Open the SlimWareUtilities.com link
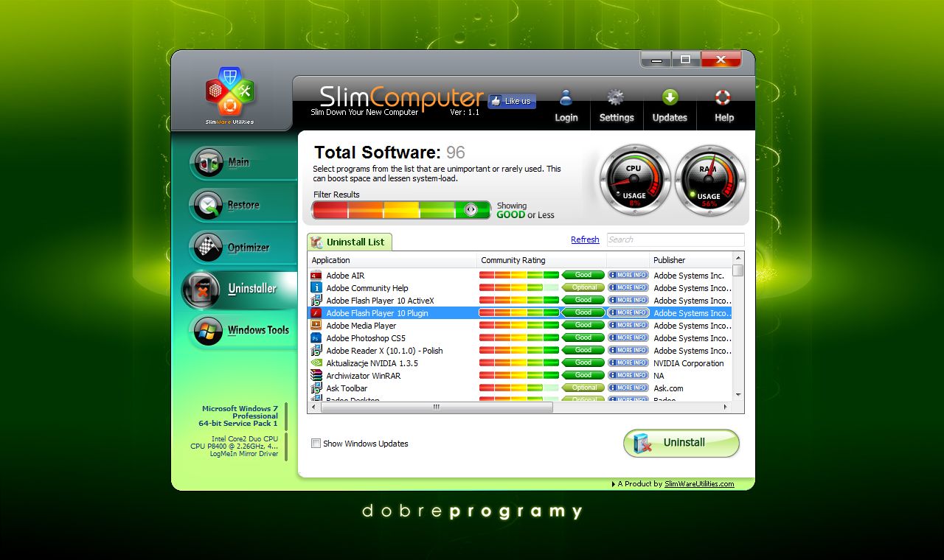Screen dimensions: 944x560 [x=699, y=484]
